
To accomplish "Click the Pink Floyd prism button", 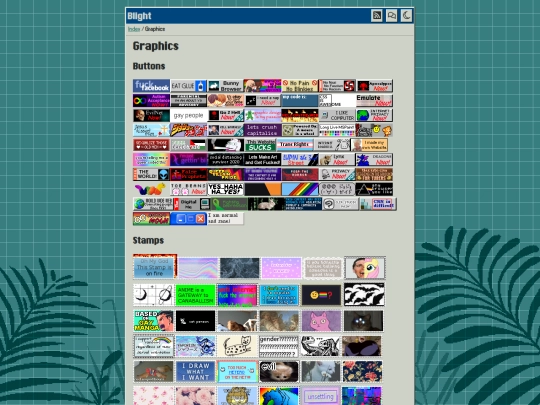I will click(374, 189).
